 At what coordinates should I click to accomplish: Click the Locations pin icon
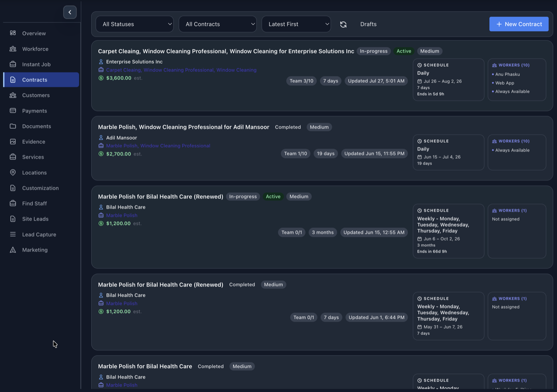[x=13, y=173]
